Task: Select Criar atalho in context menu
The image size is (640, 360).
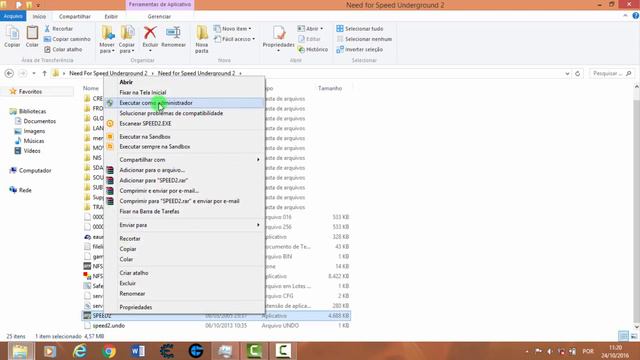Action: [184, 273]
